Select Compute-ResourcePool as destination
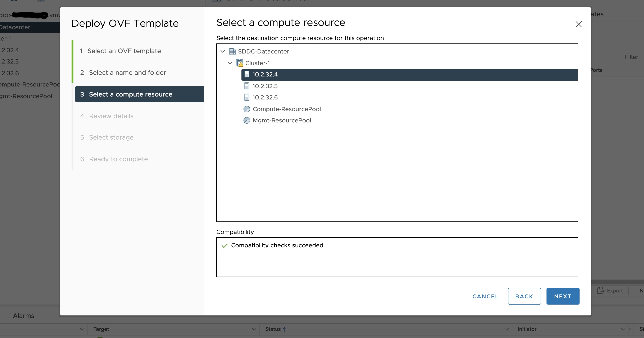Screen dimensions: 644x338 click(286, 109)
